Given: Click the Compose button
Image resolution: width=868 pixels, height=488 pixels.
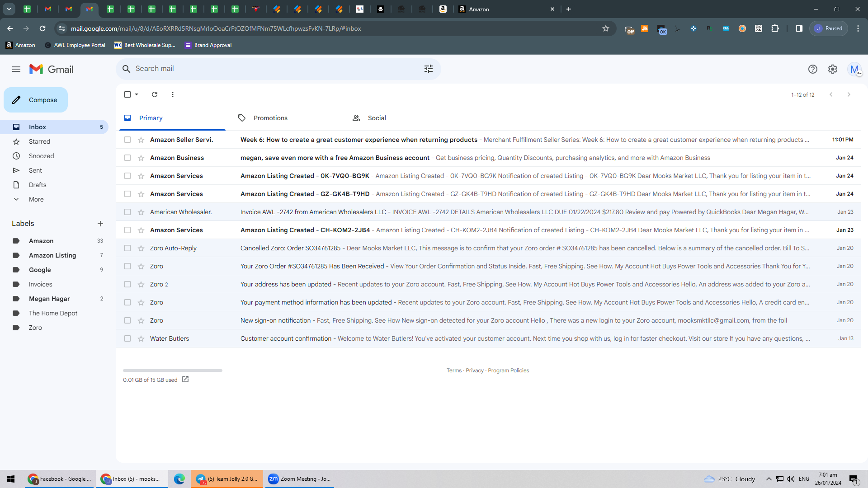Looking at the screenshot, I should point(36,100).
